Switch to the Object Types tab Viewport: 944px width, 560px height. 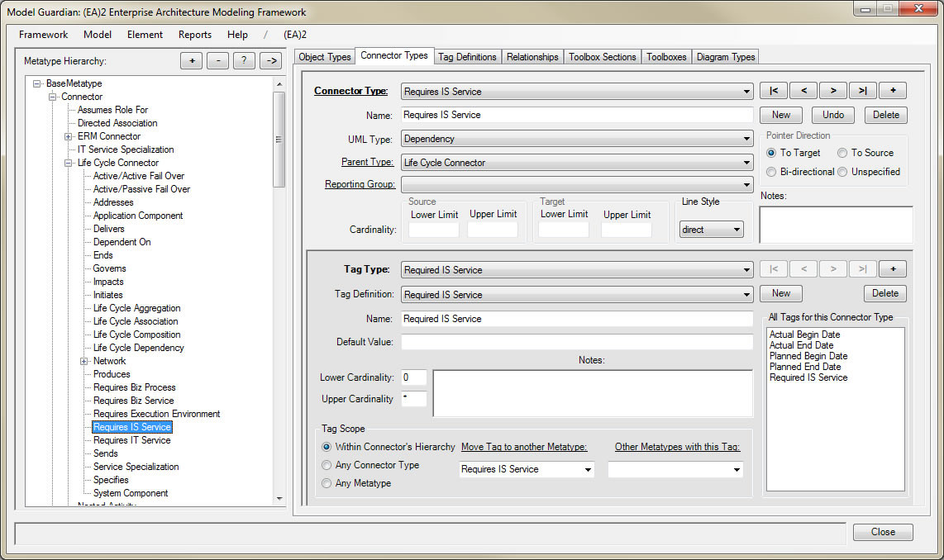[x=325, y=57]
